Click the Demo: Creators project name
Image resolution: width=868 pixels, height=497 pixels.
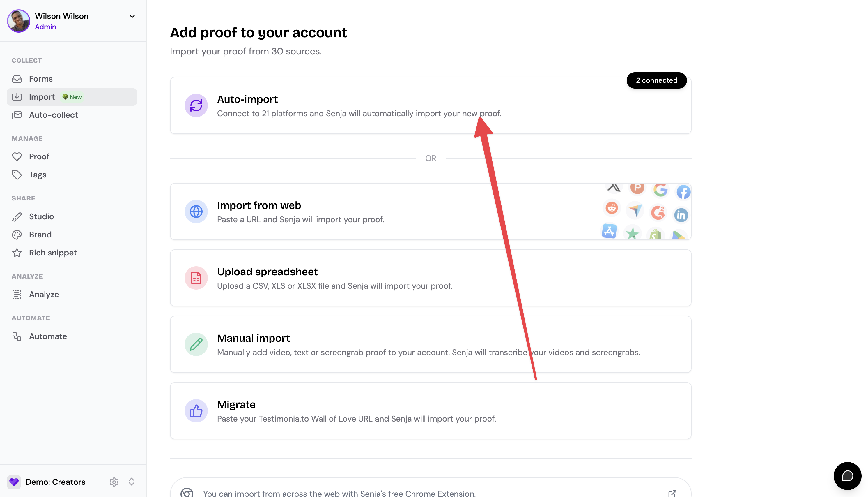click(x=55, y=482)
